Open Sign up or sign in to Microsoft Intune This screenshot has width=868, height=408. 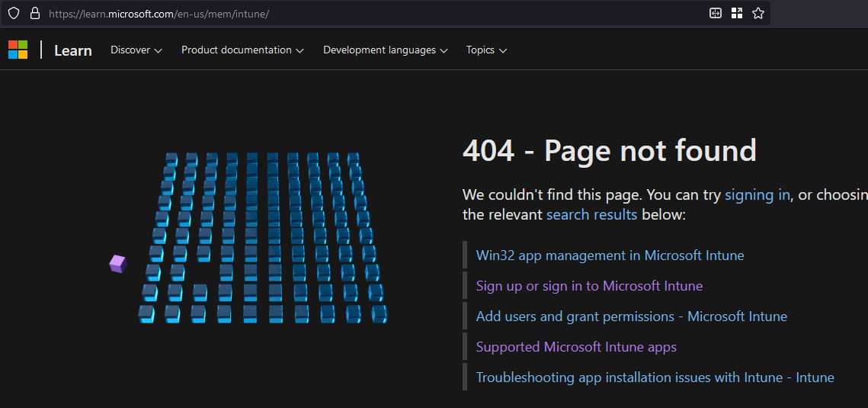589,286
